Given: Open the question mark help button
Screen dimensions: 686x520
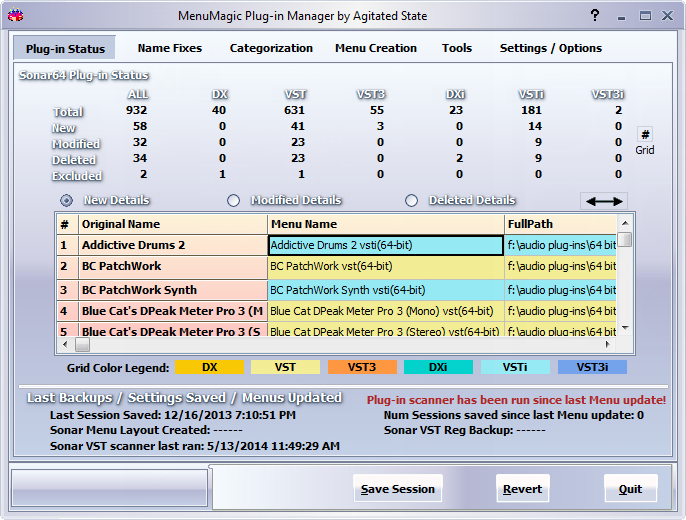Looking at the screenshot, I should click(x=595, y=16).
